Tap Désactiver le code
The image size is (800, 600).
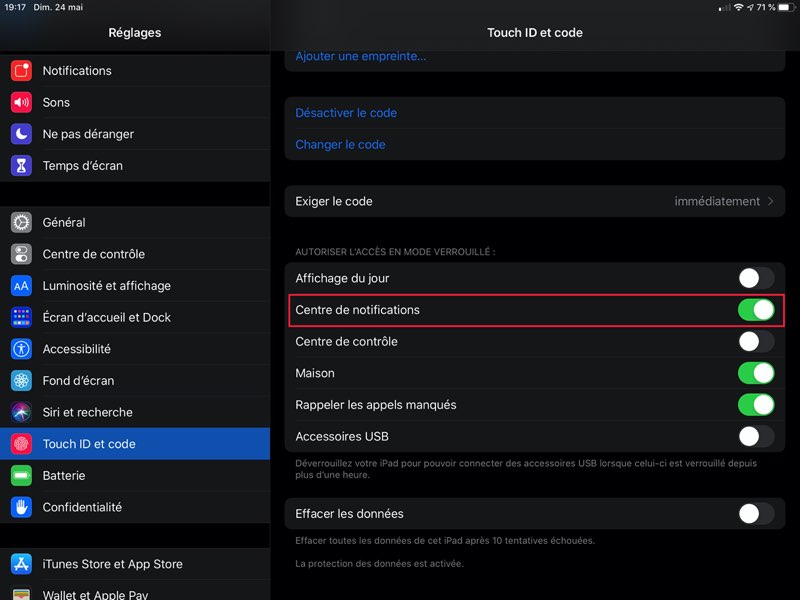point(346,113)
